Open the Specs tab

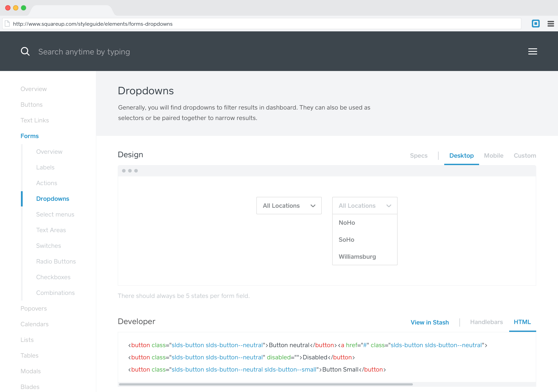coord(418,155)
